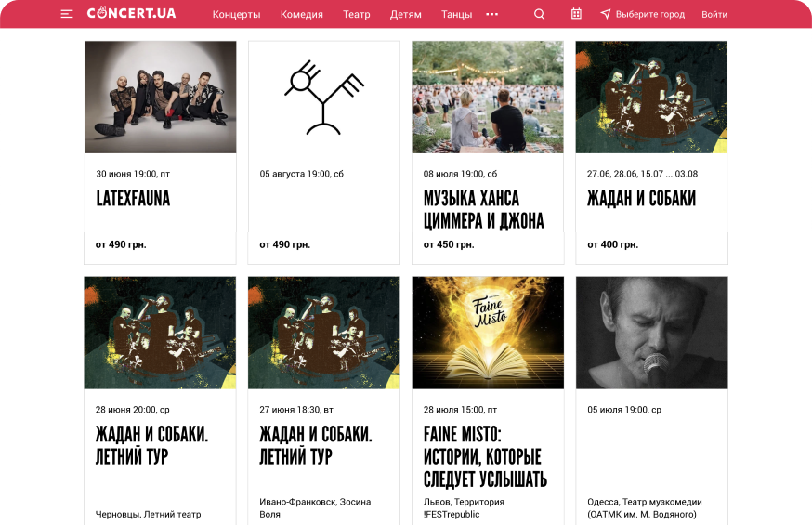Open the Faine Misto glowing book poster
Screen dimensions: 812x525
pos(488,333)
